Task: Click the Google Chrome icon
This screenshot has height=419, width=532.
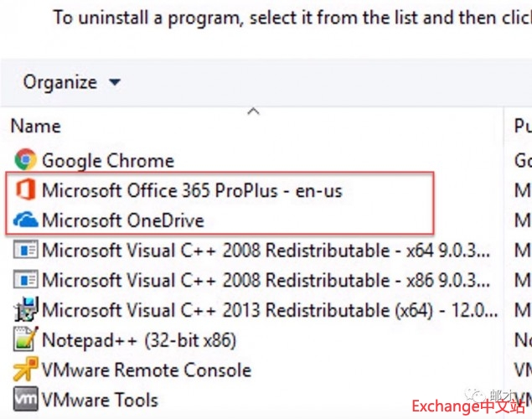Action: point(26,160)
